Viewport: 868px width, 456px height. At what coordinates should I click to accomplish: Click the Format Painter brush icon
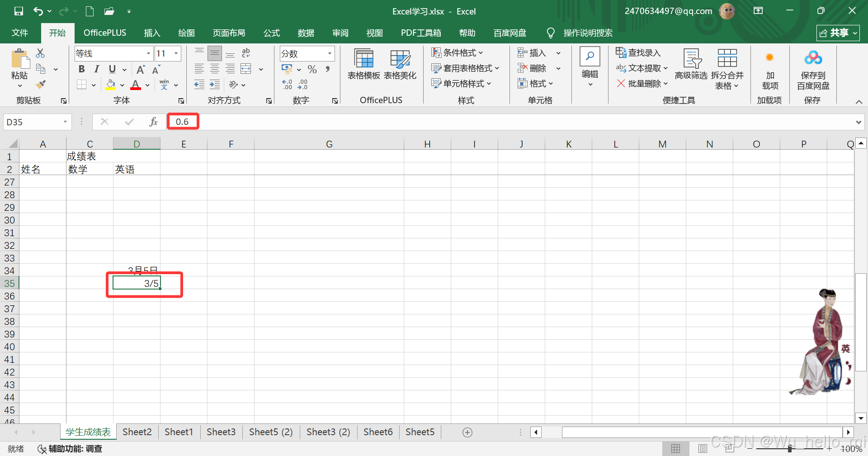(x=41, y=84)
